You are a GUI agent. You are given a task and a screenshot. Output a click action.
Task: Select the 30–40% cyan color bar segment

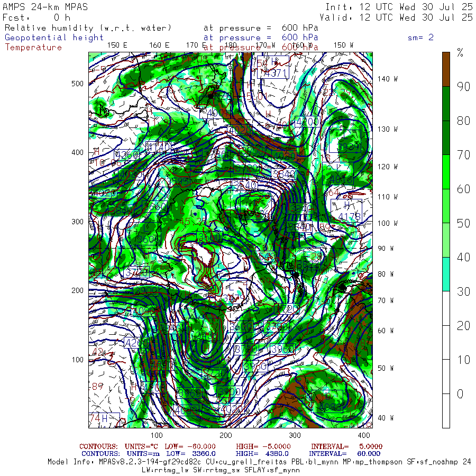point(446,274)
